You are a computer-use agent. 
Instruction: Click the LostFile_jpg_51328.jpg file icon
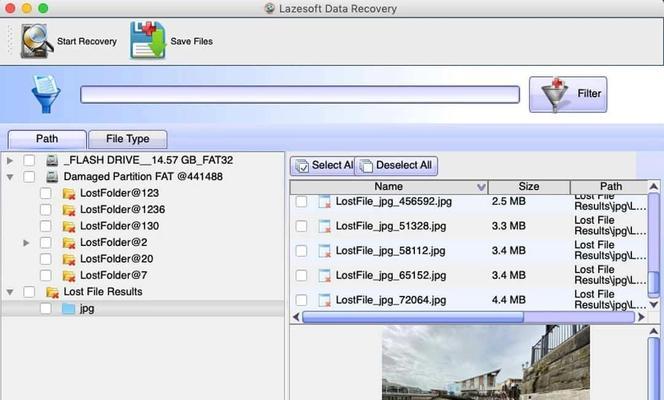pos(324,226)
